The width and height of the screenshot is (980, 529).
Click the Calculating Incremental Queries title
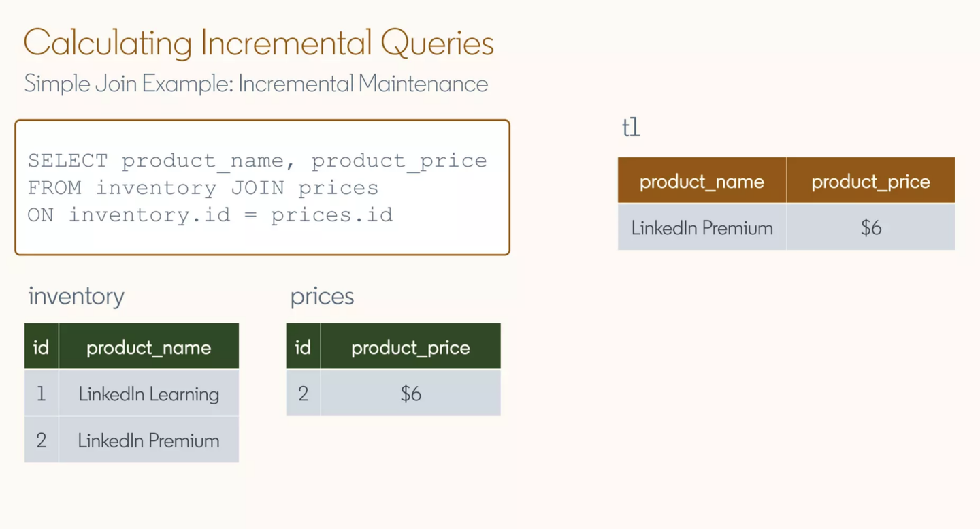coord(259,44)
